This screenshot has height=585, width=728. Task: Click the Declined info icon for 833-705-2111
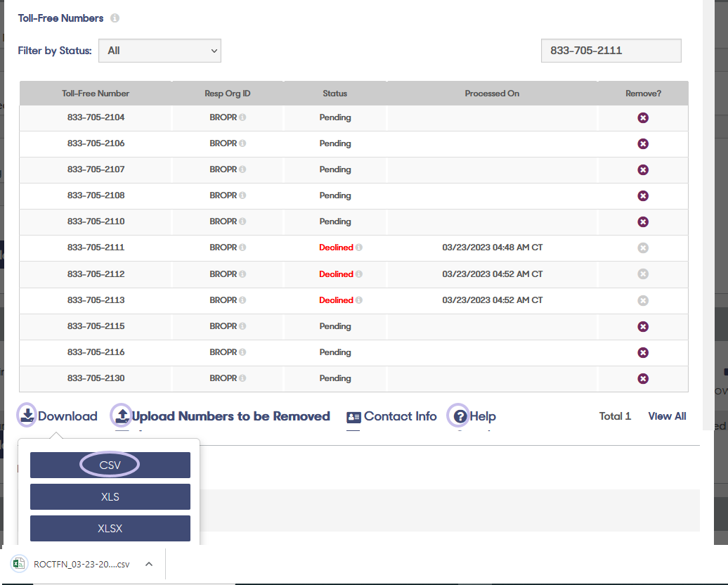358,247
